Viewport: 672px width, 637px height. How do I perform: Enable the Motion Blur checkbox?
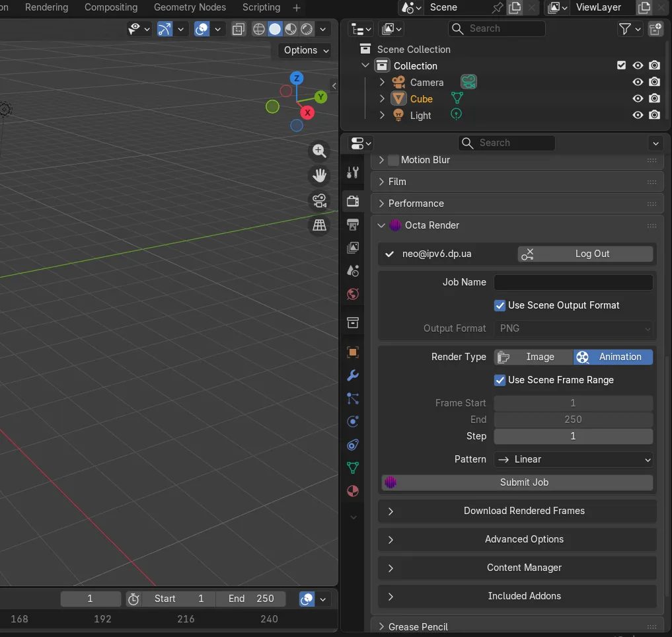393,161
